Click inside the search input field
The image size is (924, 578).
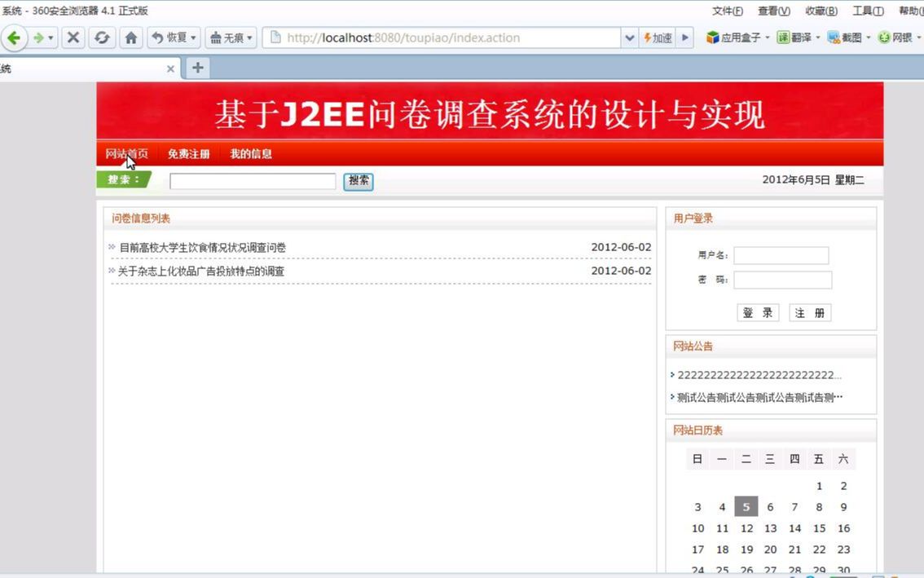point(253,180)
